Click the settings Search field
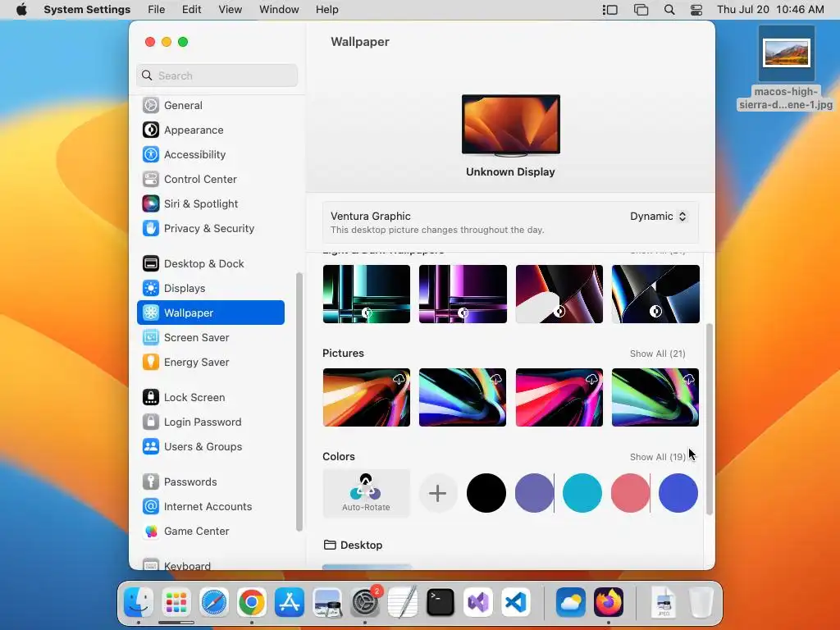Screen dimensions: 840x630 [217, 75]
